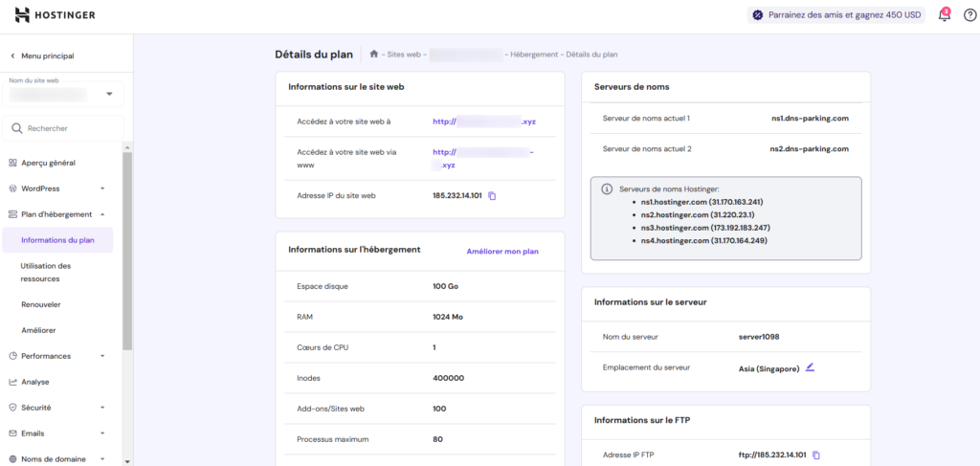Open the website name dropdown

[x=109, y=94]
